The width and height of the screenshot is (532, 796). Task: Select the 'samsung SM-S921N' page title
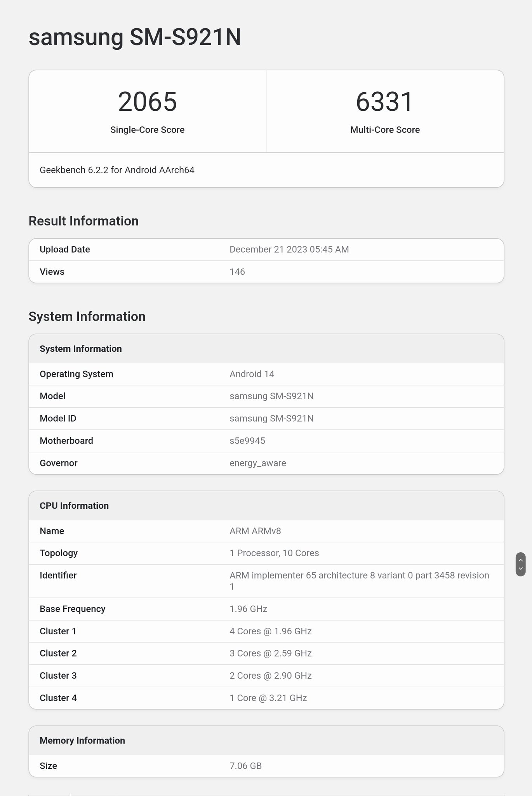(x=135, y=37)
